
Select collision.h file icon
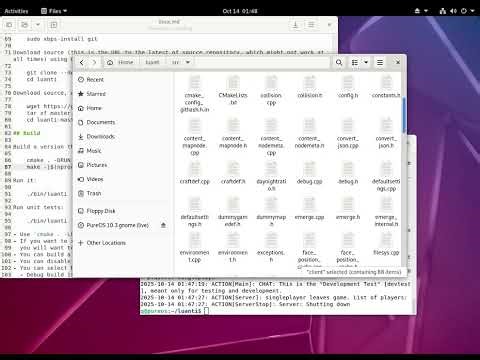pyautogui.click(x=309, y=83)
